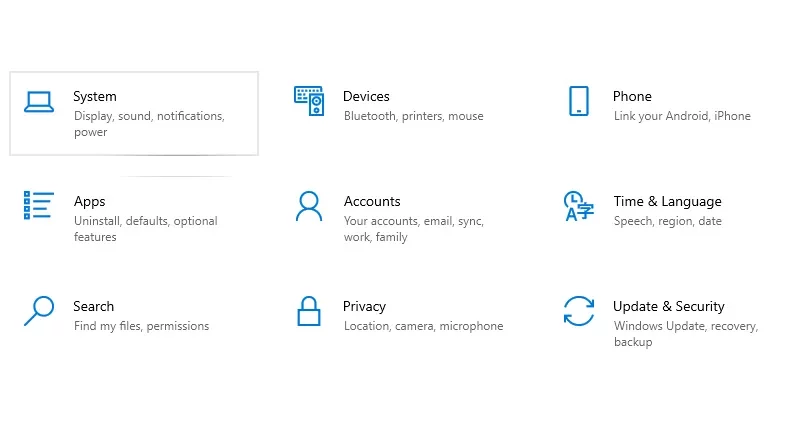
Task: Click the Accounts person icon
Action: coord(309,206)
